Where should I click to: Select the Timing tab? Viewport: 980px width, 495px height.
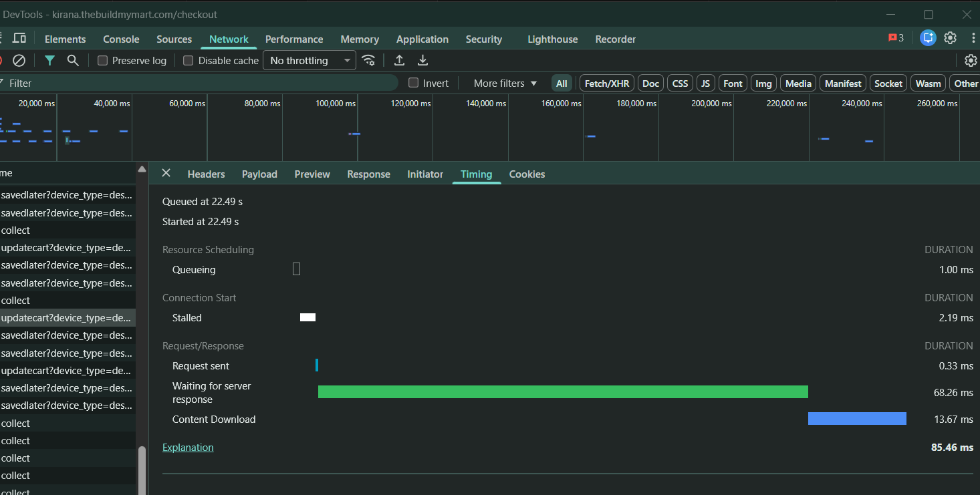coord(476,174)
